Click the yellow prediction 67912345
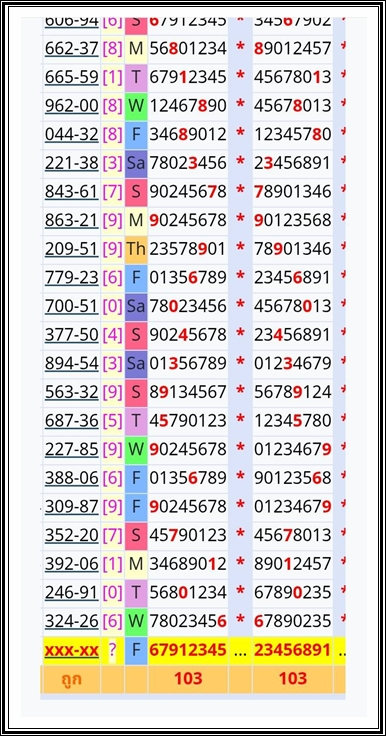The width and height of the screenshot is (386, 736). point(188,651)
